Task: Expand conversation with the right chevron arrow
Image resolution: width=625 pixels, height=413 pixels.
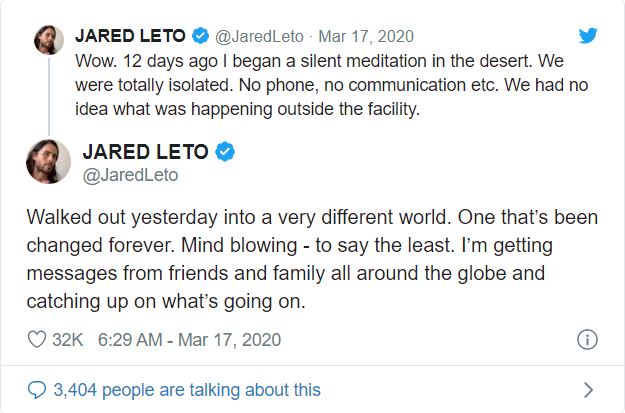Action: [588, 390]
